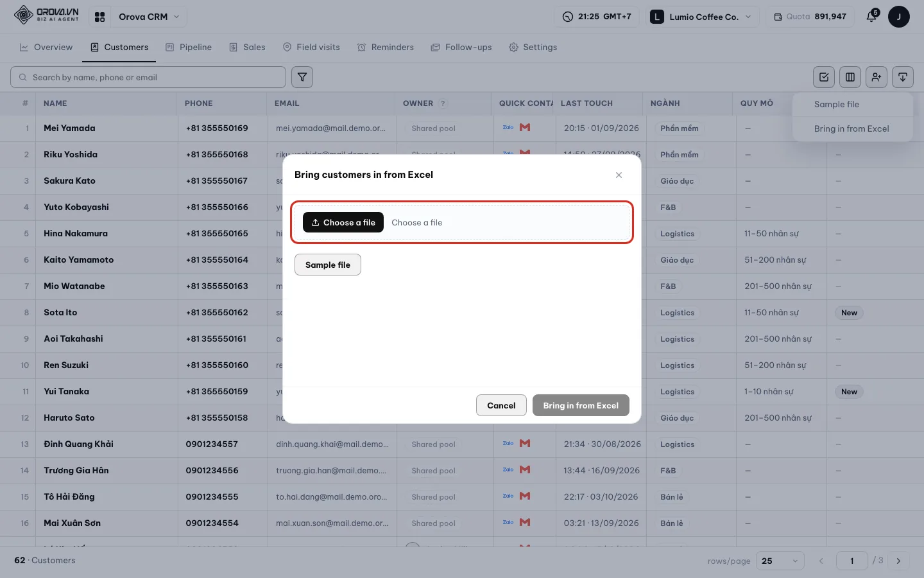924x578 pixels.
Task: Open the Follow-ups tab
Action: 461,47
